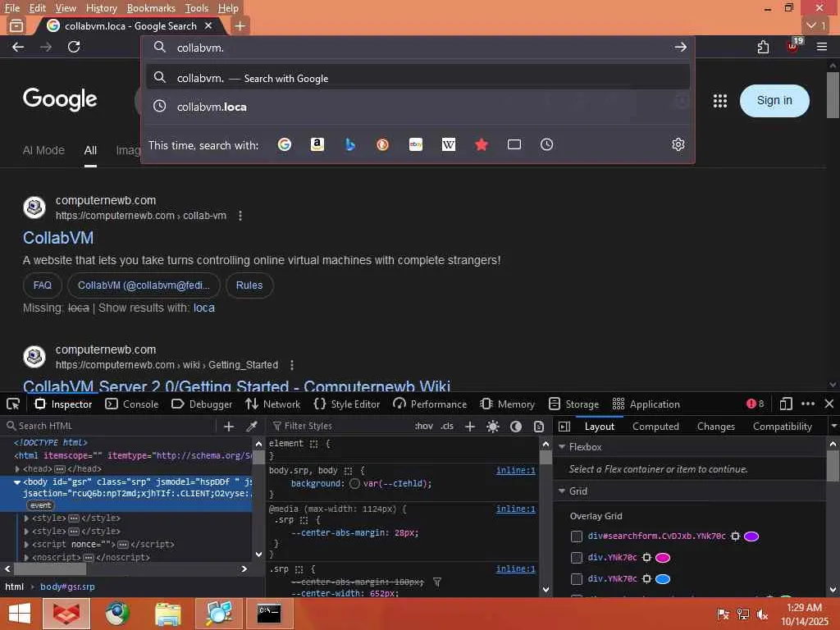Viewport: 840px width, 630px height.
Task: Search this time with eBay
Action: click(x=416, y=144)
